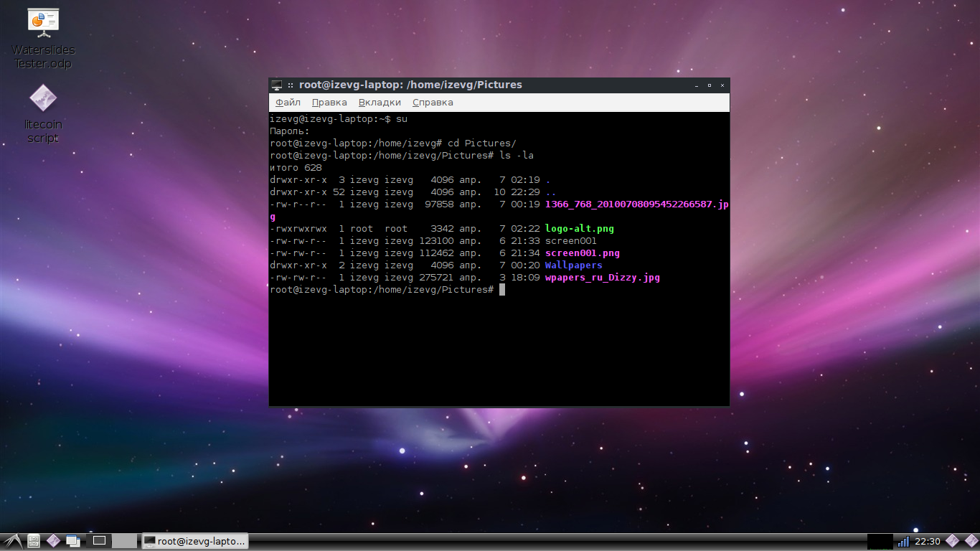Open the Справка menu

(433, 103)
